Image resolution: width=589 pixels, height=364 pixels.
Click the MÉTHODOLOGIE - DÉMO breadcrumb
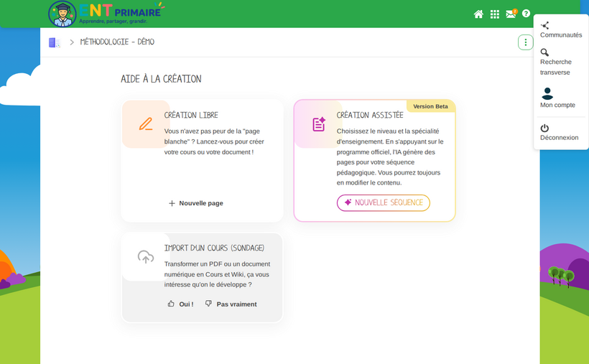coord(117,42)
